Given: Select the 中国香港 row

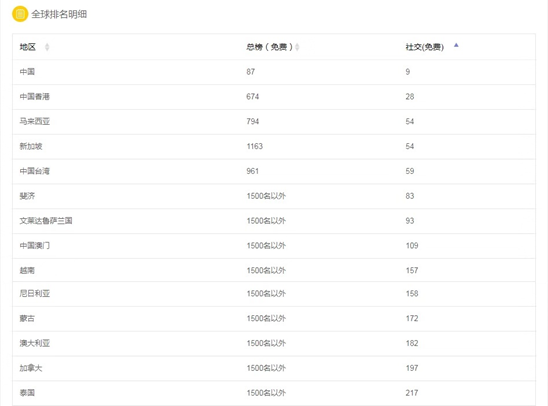Looking at the screenshot, I should (274, 97).
